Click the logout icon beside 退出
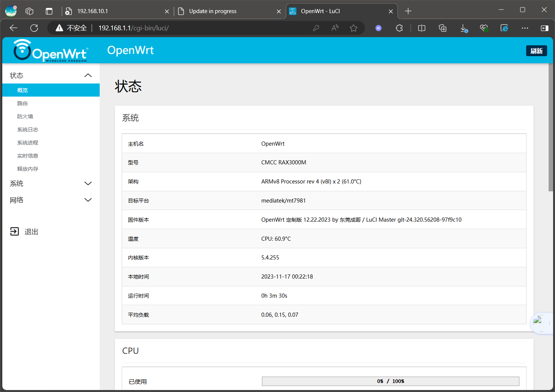Image resolution: width=555 pixels, height=392 pixels. point(14,231)
